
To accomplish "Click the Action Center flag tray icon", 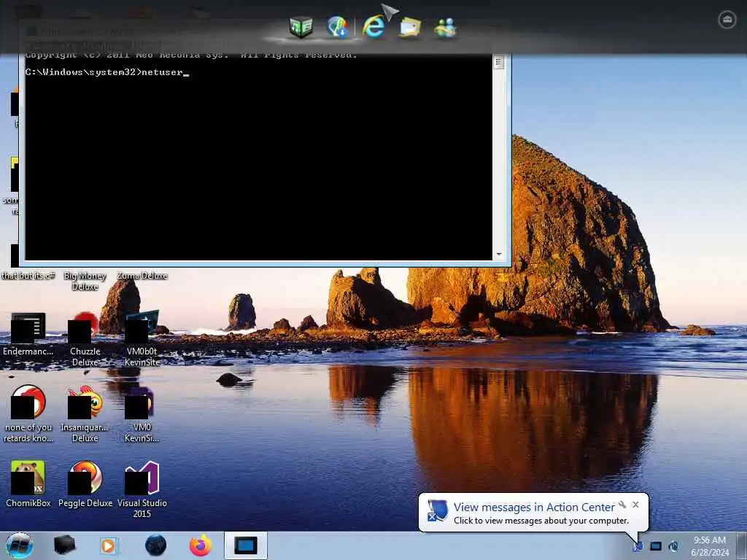I will tap(638, 546).
